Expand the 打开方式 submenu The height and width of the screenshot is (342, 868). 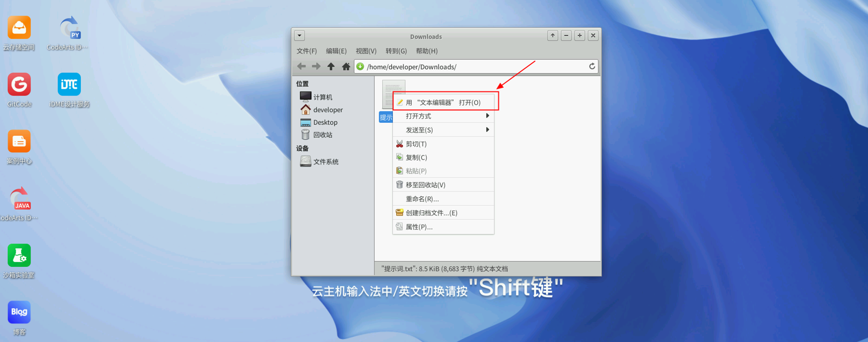click(443, 116)
